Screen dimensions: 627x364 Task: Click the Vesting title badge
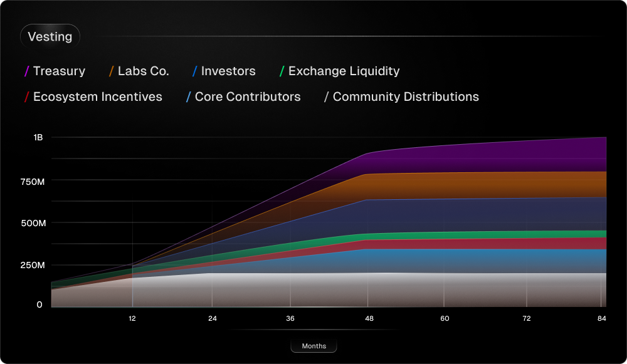[x=50, y=37]
